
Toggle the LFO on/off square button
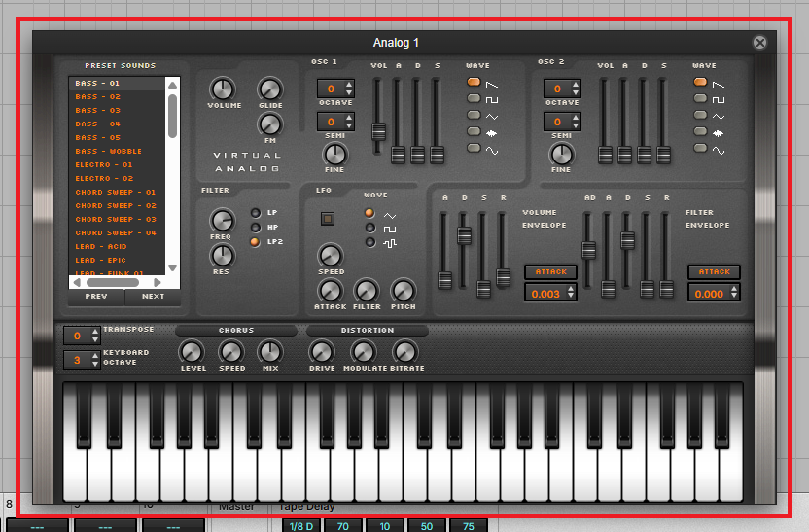[x=329, y=219]
